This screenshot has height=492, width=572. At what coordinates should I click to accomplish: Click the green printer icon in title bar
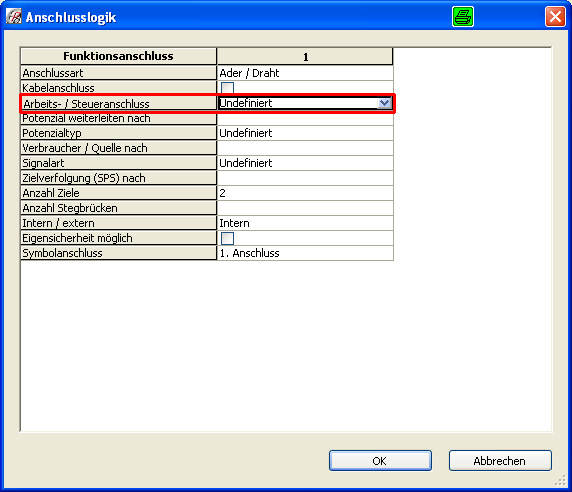click(x=463, y=17)
